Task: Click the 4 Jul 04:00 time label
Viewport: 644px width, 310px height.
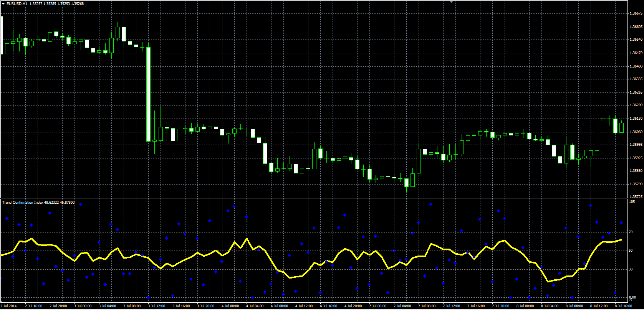Action: tap(255, 306)
